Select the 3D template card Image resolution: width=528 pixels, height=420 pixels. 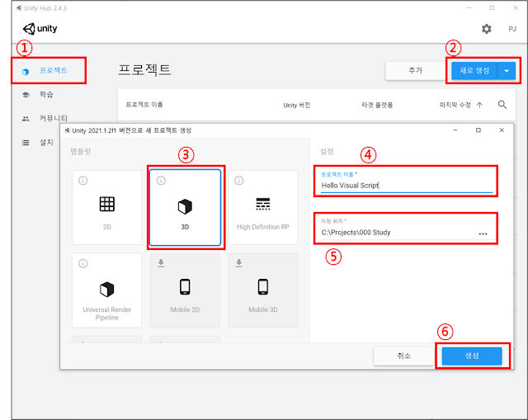click(x=185, y=207)
